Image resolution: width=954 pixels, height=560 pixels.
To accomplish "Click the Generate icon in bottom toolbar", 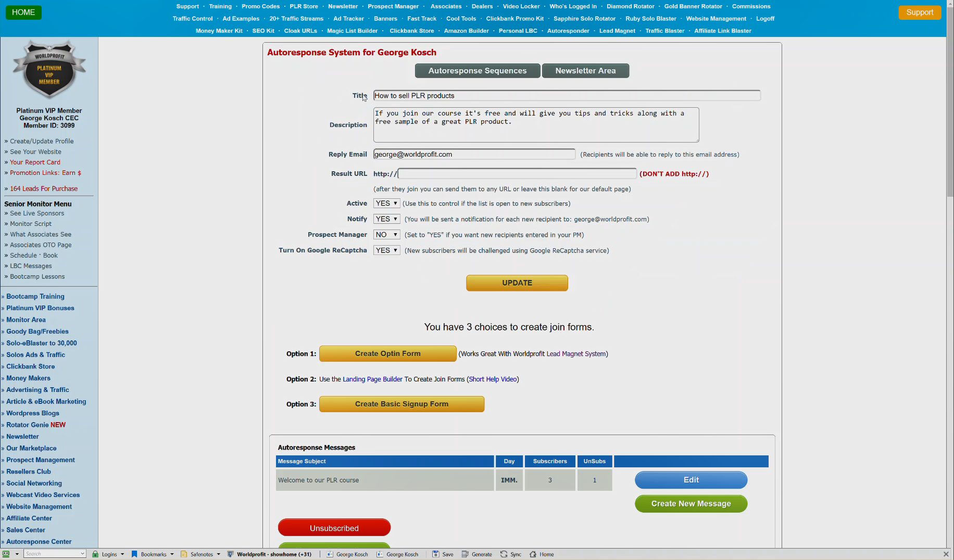I will 465,554.
